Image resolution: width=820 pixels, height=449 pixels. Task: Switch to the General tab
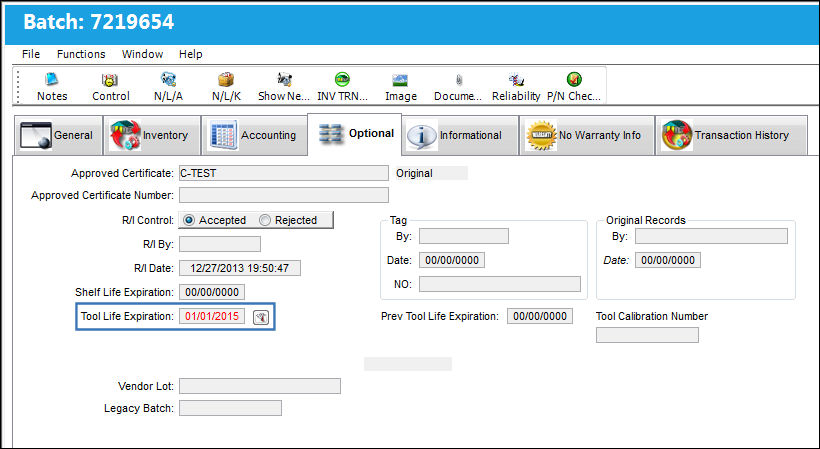(x=58, y=135)
